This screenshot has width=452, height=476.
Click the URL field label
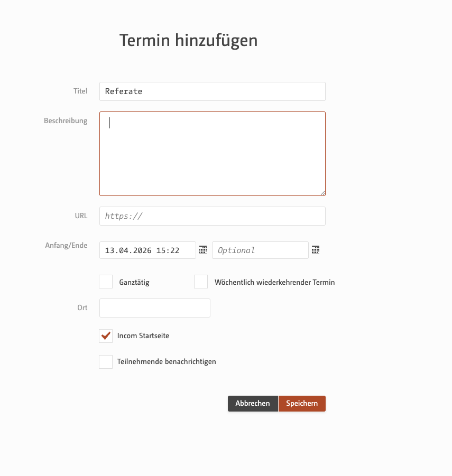[x=81, y=216]
